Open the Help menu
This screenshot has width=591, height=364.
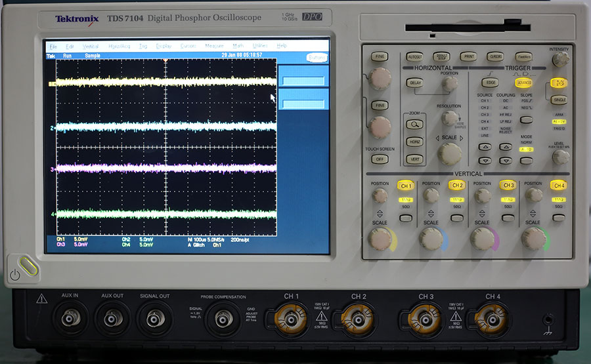point(282,45)
